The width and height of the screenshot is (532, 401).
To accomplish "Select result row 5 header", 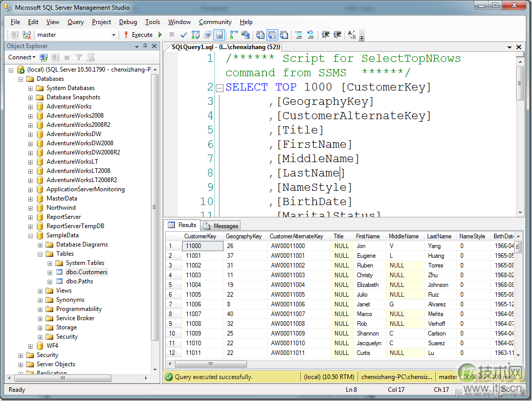I will coord(174,285).
